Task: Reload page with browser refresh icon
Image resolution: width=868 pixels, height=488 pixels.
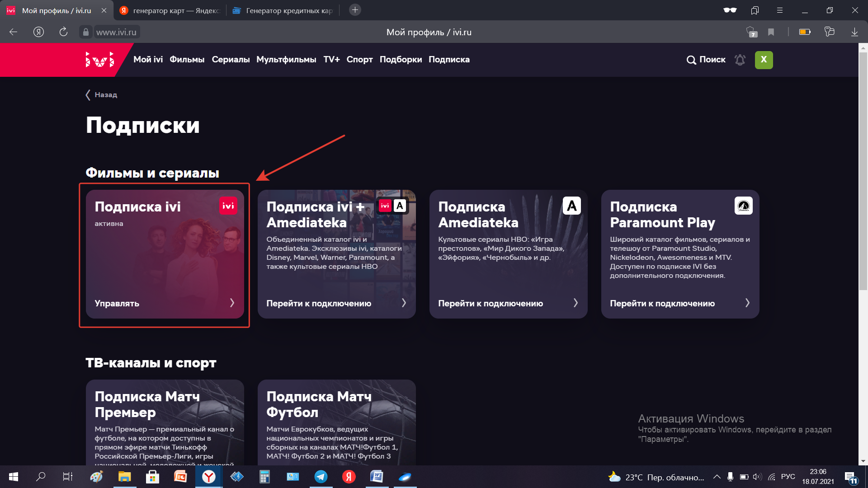Action: click(63, 32)
